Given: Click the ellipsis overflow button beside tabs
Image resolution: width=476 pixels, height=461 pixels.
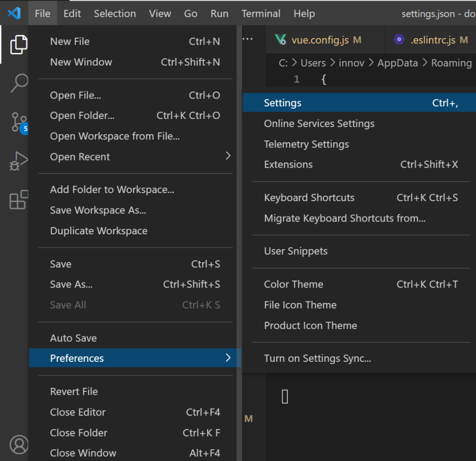Looking at the screenshot, I should (x=248, y=40).
